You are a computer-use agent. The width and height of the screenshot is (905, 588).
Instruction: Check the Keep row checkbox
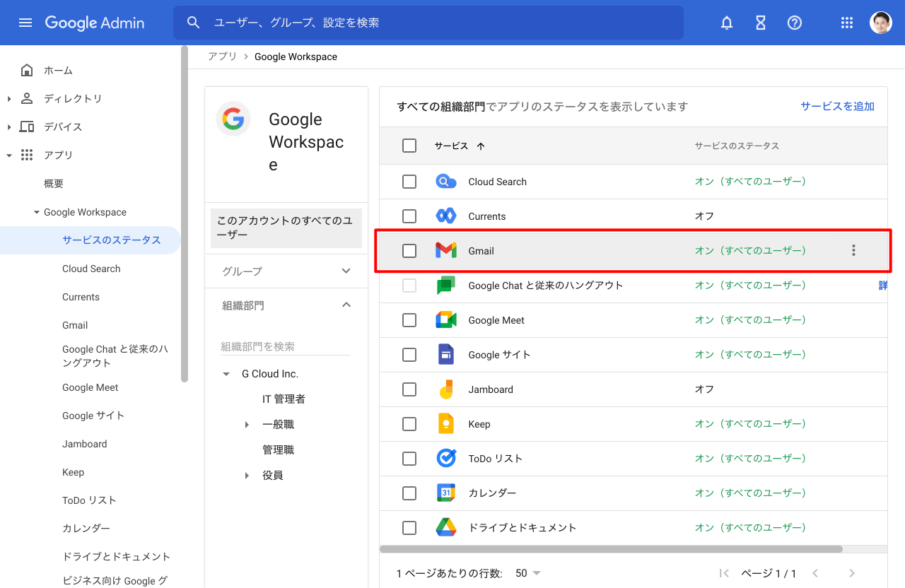[409, 424]
